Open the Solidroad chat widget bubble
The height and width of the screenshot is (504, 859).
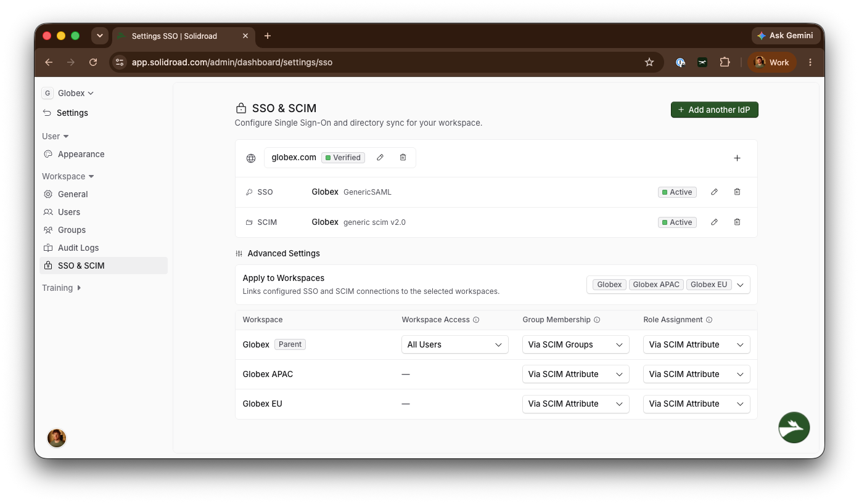794,428
